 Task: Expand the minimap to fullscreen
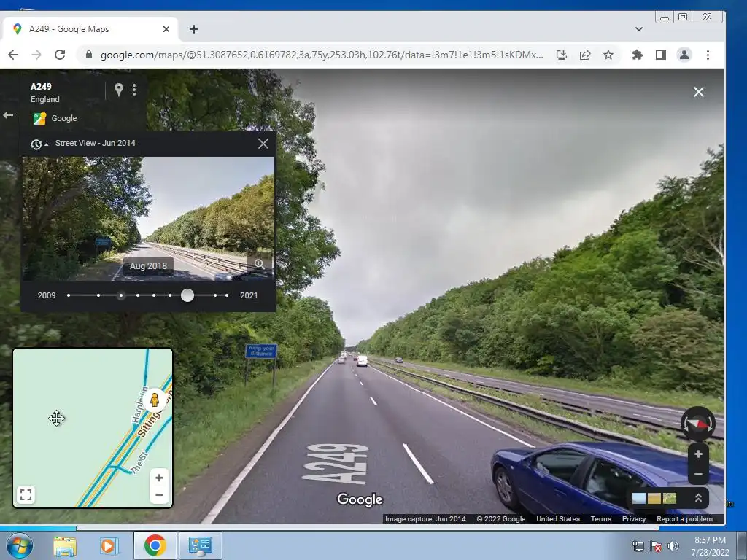[26, 495]
